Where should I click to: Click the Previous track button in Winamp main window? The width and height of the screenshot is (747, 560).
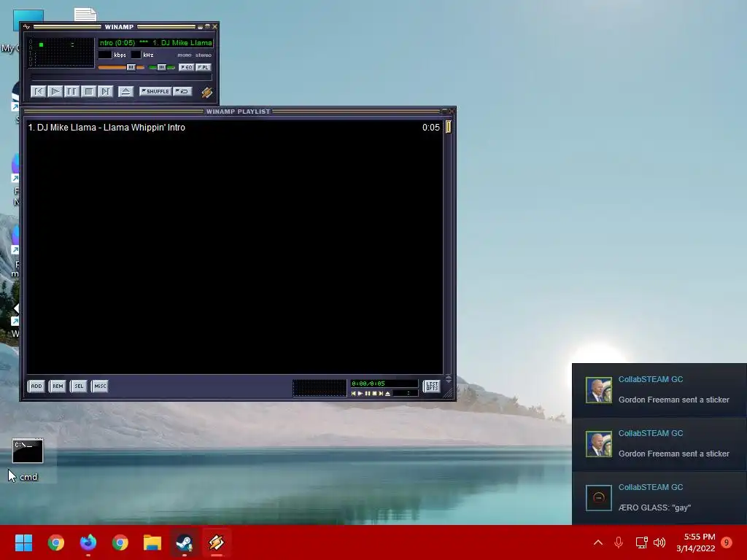point(38,91)
